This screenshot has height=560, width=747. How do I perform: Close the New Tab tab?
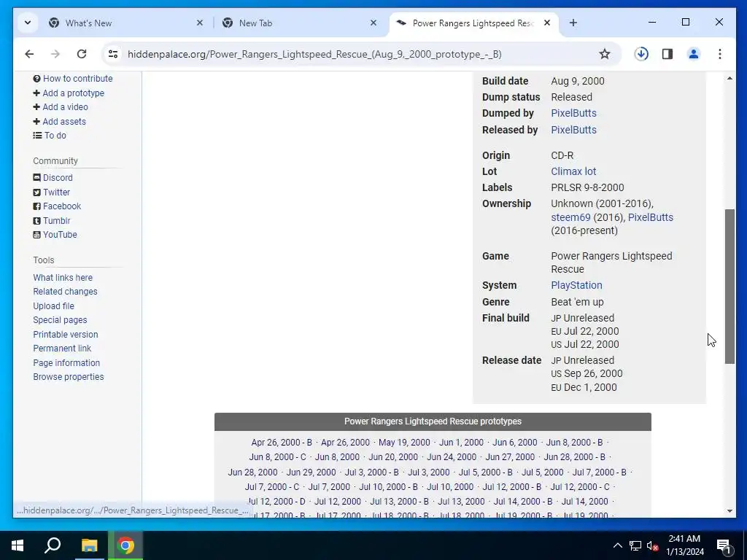pyautogui.click(x=373, y=23)
